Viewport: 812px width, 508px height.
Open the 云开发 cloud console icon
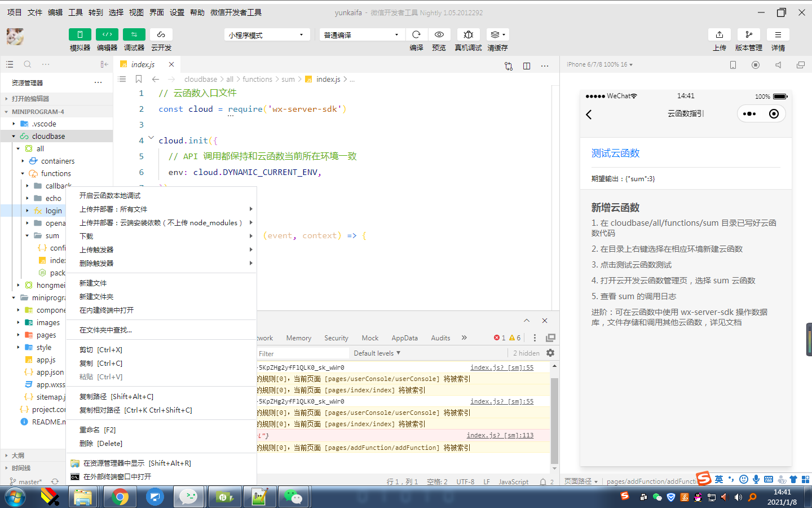click(x=161, y=34)
